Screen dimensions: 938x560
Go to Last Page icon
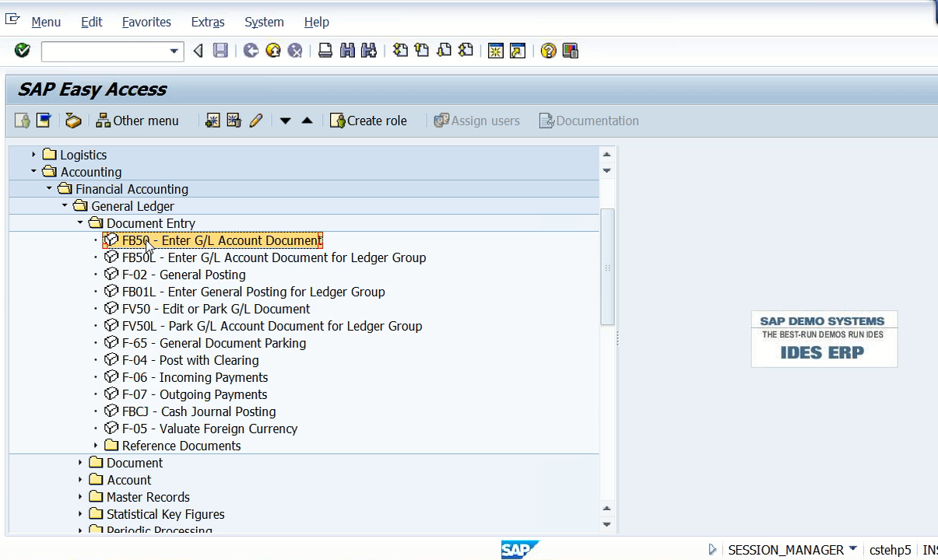point(465,51)
